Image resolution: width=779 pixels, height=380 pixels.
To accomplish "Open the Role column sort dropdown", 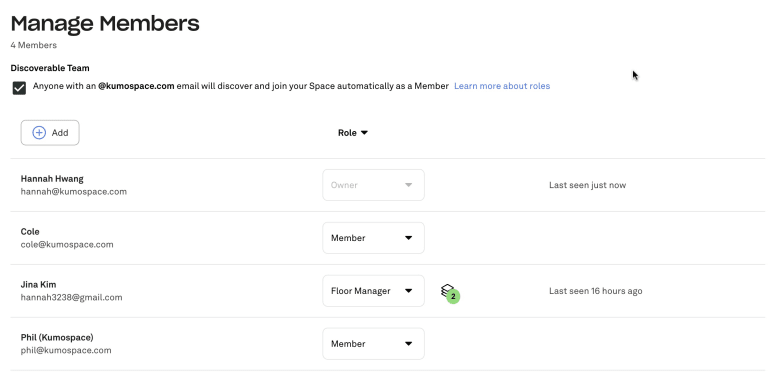I will pyautogui.click(x=353, y=133).
